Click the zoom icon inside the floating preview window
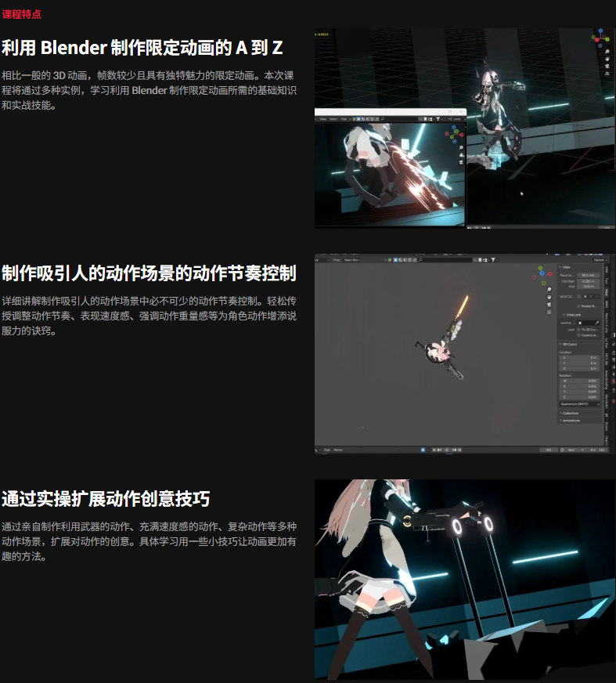Viewport: 616px width, 683px height. pyautogui.click(x=461, y=147)
